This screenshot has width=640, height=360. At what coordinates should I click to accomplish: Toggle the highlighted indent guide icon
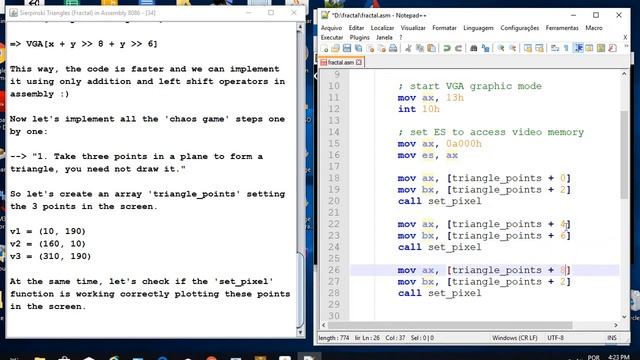578,48
